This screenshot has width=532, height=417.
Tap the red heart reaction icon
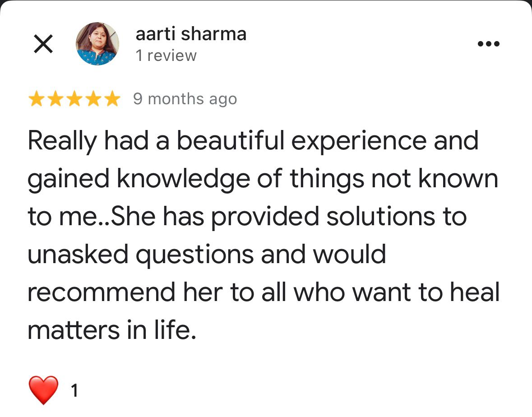[43, 390]
